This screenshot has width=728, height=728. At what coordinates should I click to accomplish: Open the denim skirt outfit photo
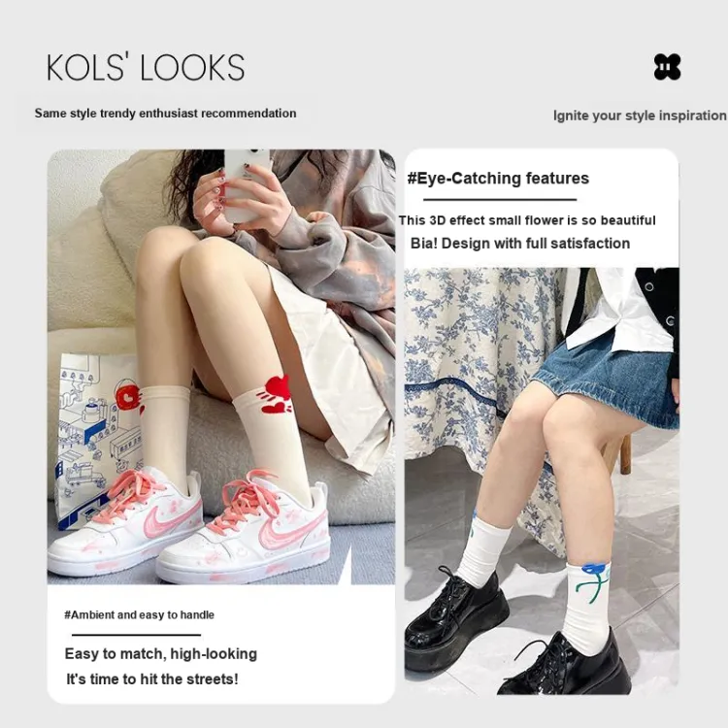pos(542,481)
